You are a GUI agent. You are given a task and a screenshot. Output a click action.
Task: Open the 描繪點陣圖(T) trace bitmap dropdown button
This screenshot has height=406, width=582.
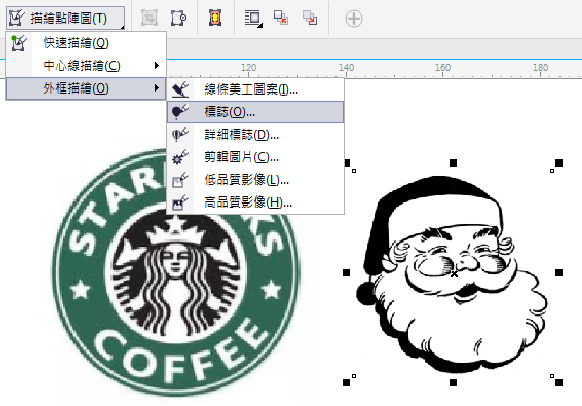pyautogui.click(x=65, y=17)
